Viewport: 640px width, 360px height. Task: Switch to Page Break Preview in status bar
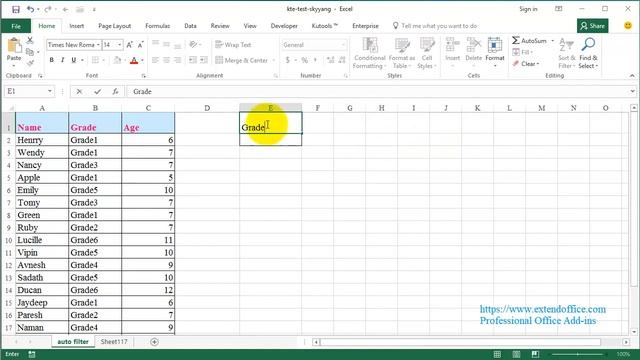pyautogui.click(x=535, y=354)
